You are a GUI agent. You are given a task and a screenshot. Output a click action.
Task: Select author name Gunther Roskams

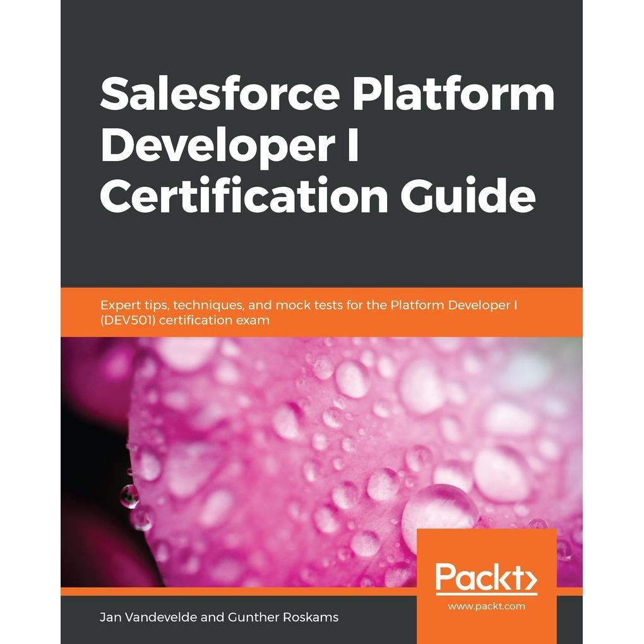pos(283,617)
